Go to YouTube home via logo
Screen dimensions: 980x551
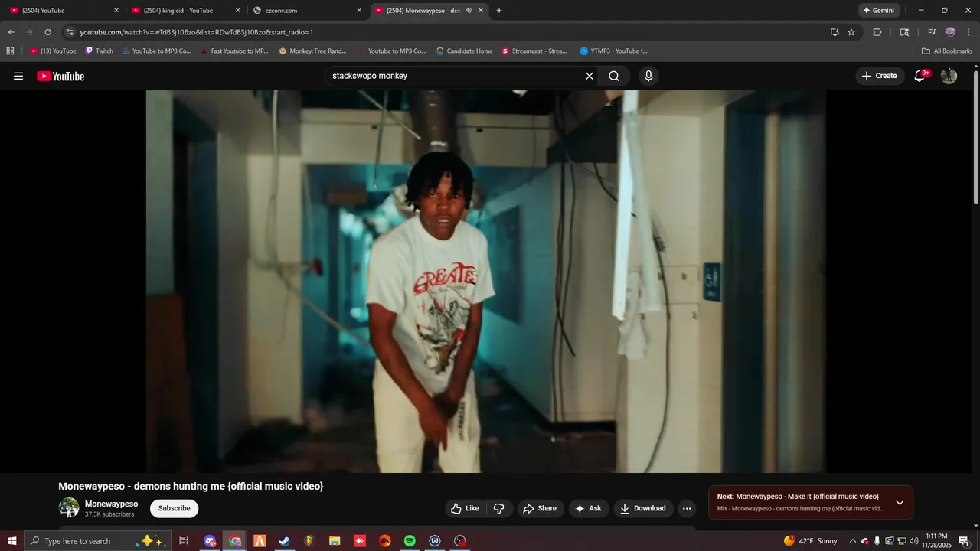click(60, 76)
